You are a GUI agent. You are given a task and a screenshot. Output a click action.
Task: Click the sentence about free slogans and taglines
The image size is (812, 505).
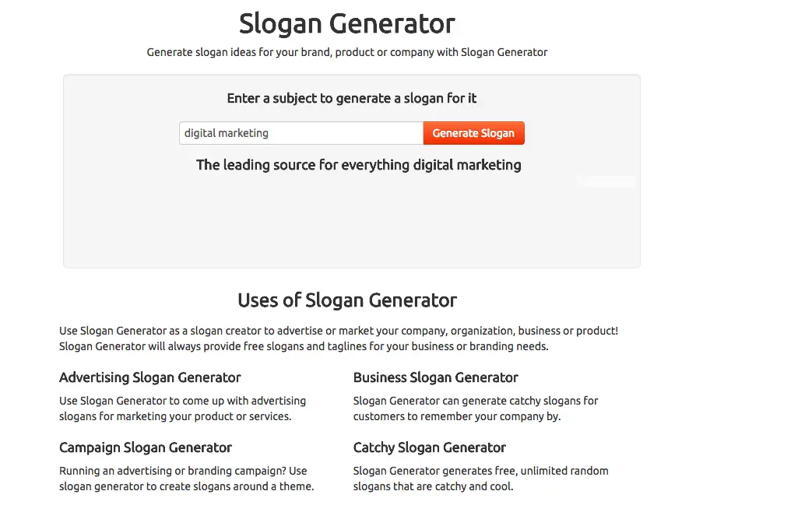pos(304,346)
